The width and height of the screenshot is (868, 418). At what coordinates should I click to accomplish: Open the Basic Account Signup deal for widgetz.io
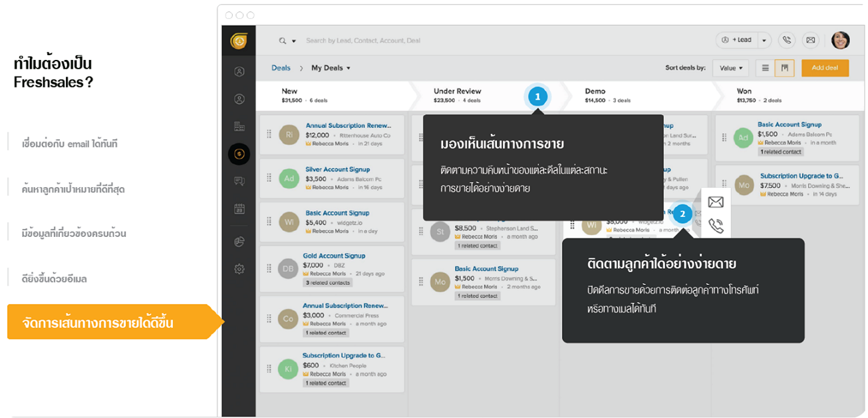(338, 213)
